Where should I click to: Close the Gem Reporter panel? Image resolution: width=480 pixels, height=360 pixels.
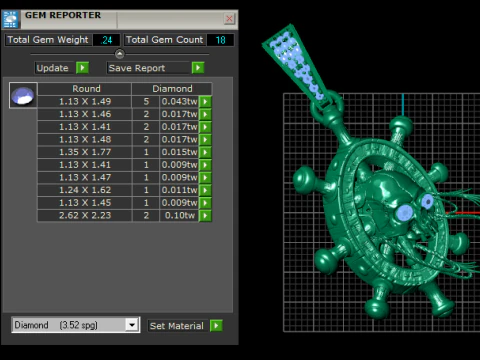point(229,19)
